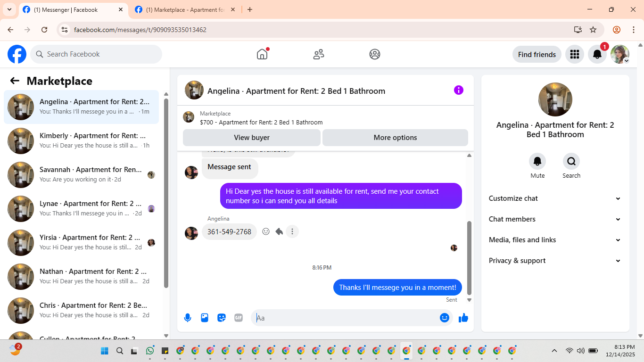Click the Search Facebook field
Image resolution: width=644 pixels, height=362 pixels.
click(x=96, y=54)
